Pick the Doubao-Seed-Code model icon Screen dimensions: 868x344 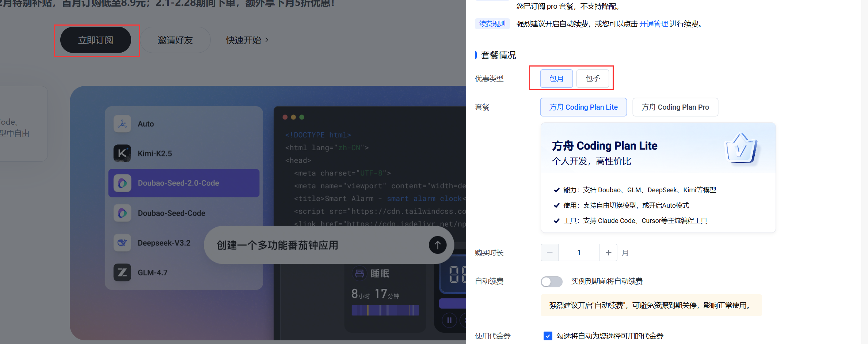point(122,213)
